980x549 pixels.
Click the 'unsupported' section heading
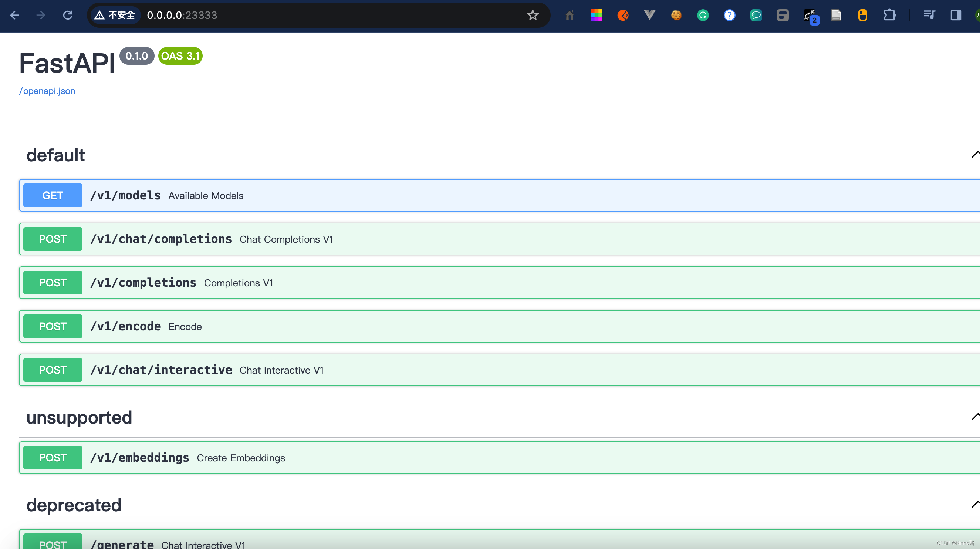coord(79,418)
